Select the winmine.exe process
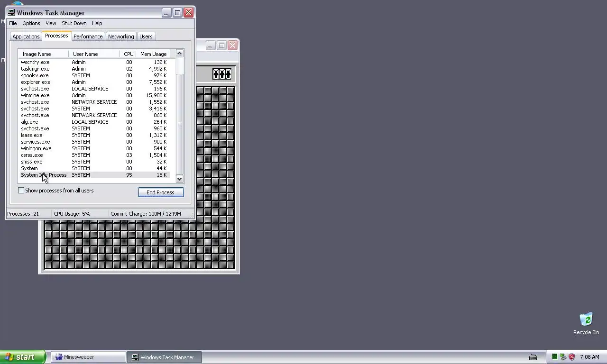The image size is (607, 364). [x=94, y=95]
